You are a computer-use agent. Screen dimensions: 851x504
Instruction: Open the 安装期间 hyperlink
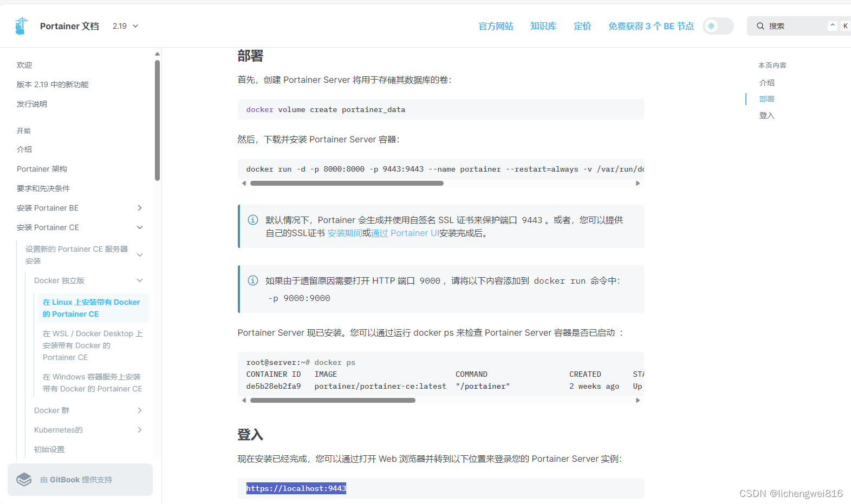click(345, 233)
